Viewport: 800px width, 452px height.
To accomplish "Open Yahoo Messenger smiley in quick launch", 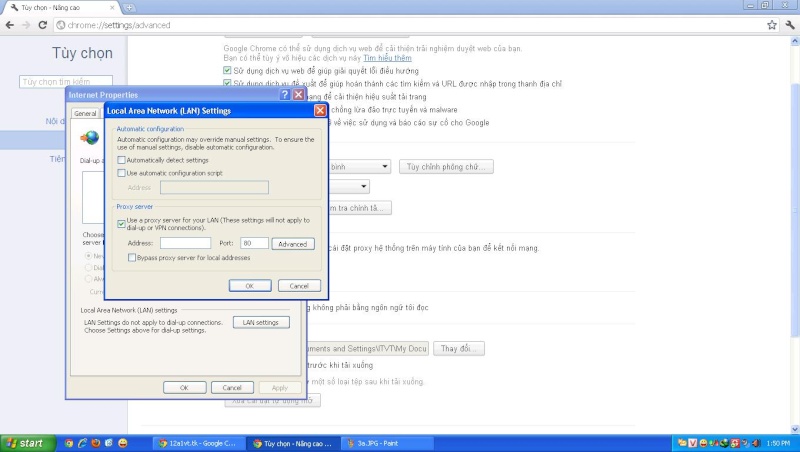I will [123, 443].
